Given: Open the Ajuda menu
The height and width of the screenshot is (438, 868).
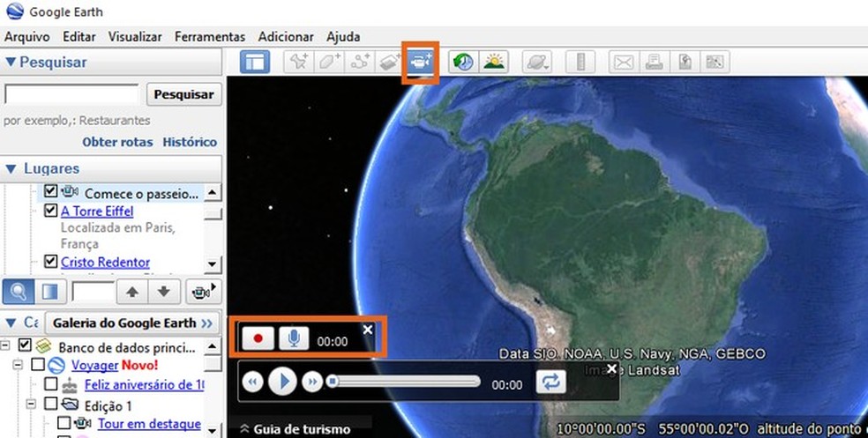Looking at the screenshot, I should coord(343,37).
